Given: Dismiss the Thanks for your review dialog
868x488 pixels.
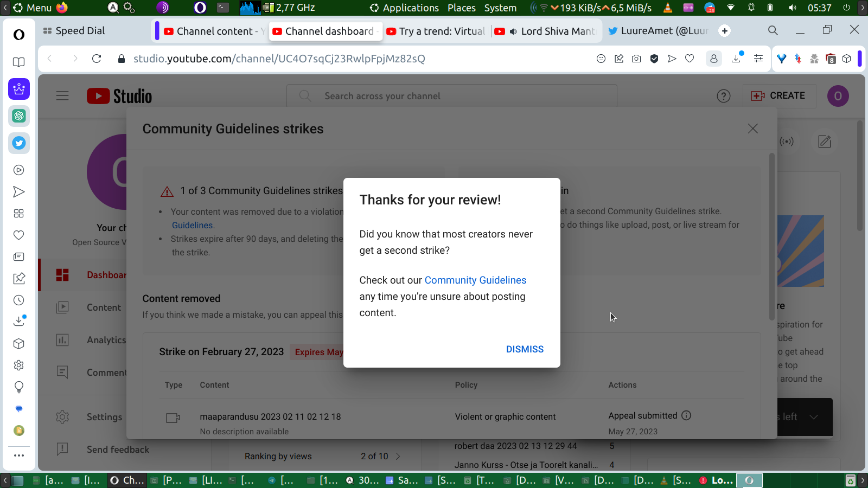Looking at the screenshot, I should click(525, 349).
